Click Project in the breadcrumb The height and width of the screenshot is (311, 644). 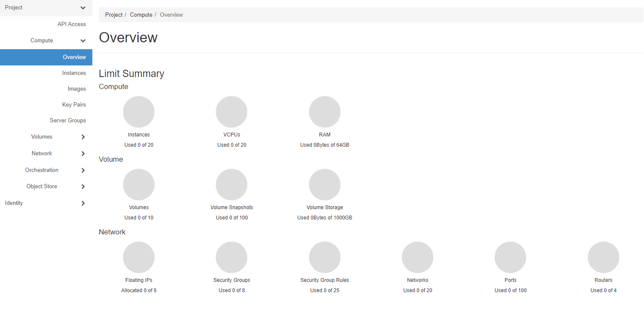point(114,15)
